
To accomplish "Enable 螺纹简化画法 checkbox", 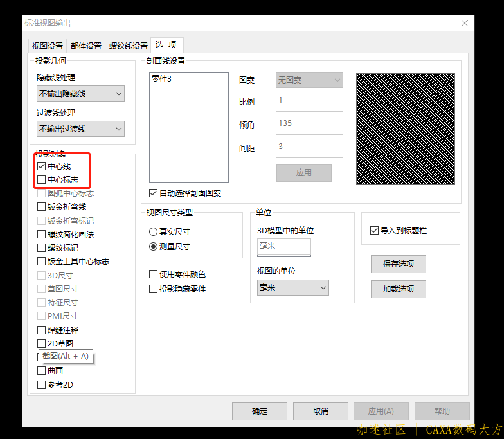I will coord(41,234).
